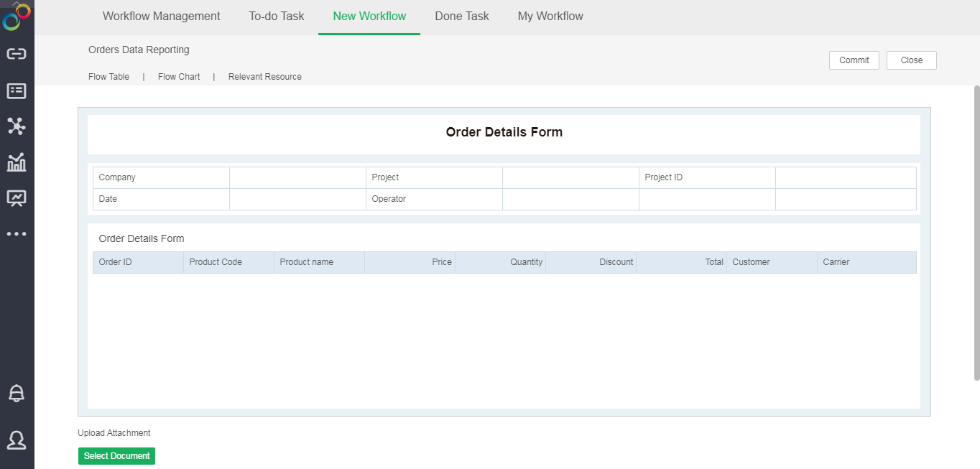Open the Relevant Resource link
Viewport: 980px width, 469px height.
[x=265, y=77]
